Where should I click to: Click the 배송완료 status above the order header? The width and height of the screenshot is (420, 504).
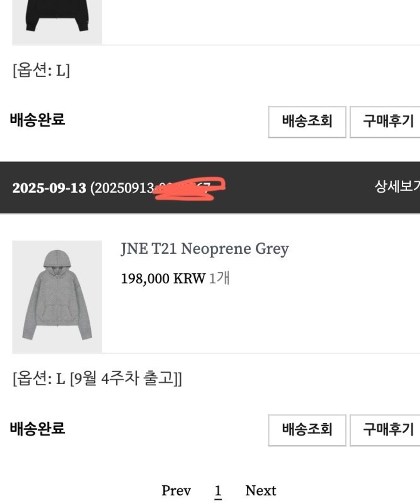(x=38, y=120)
